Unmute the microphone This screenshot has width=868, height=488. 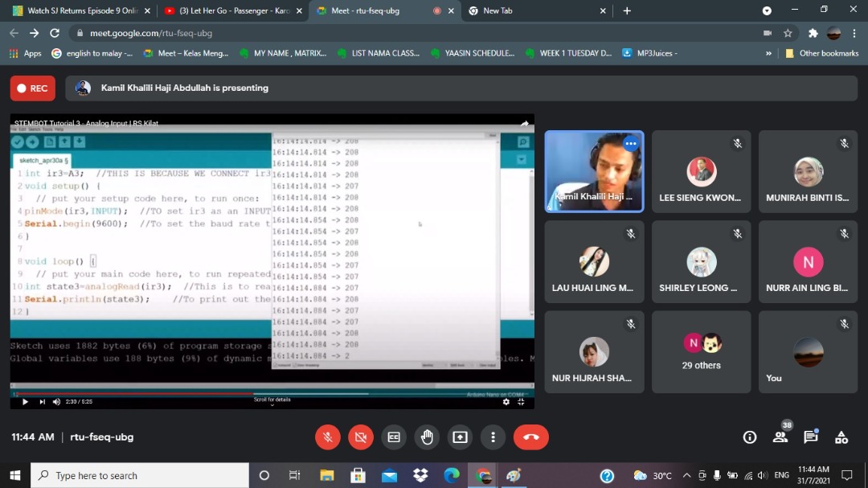327,437
